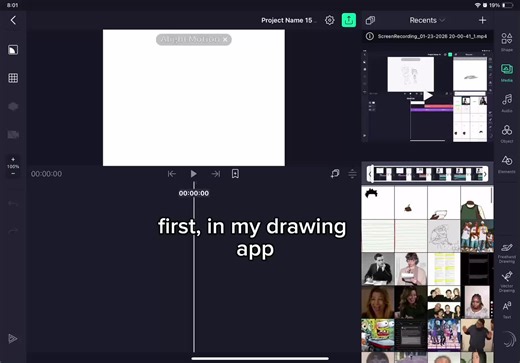The image size is (520, 363).
Task: Redo the last action
Action: pyautogui.click(x=13, y=231)
